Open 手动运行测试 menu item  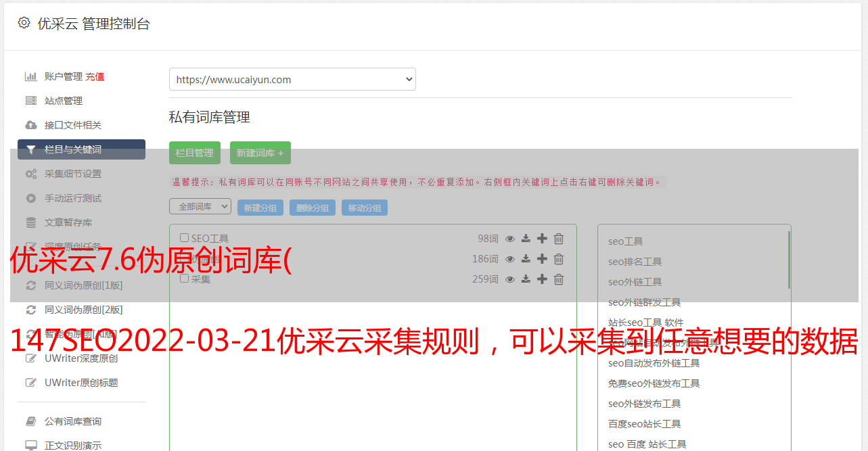click(x=73, y=198)
